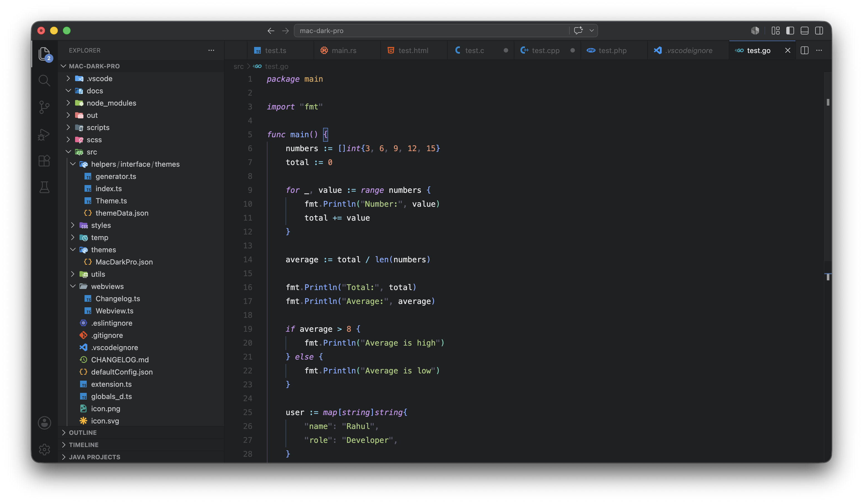Viewport: 863px width, 504px height.
Task: Open the Run and Debug view
Action: coord(44,134)
